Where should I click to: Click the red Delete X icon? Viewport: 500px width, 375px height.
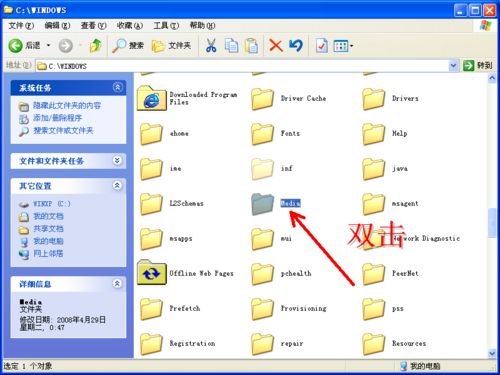pos(276,46)
